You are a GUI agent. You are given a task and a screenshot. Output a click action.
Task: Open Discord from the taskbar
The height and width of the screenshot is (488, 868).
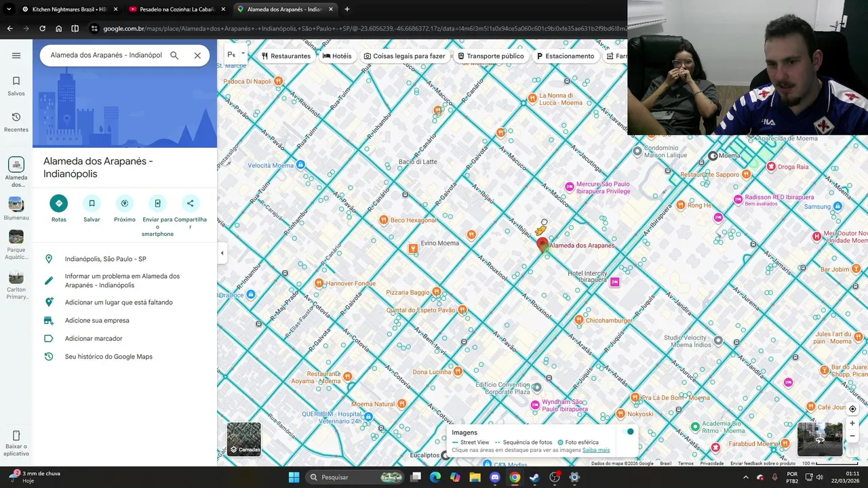tap(495, 477)
